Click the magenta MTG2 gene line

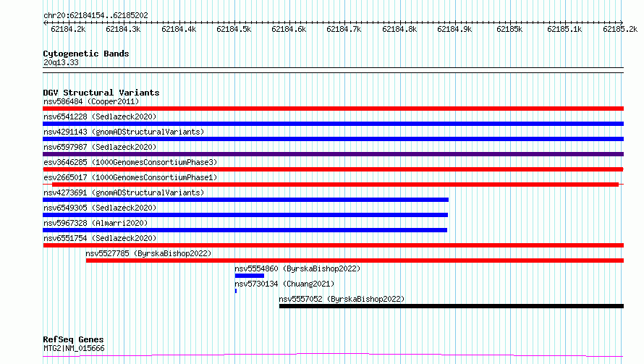[333, 355]
